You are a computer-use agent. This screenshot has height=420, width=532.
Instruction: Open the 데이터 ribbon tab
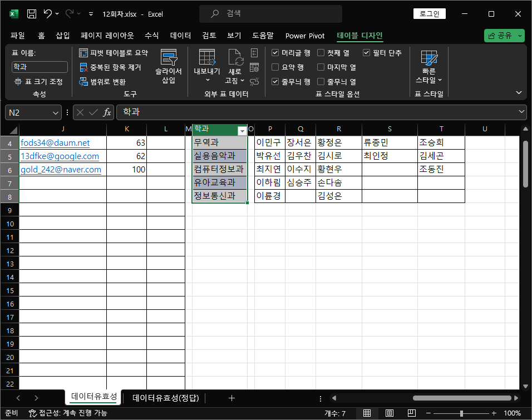pos(180,36)
